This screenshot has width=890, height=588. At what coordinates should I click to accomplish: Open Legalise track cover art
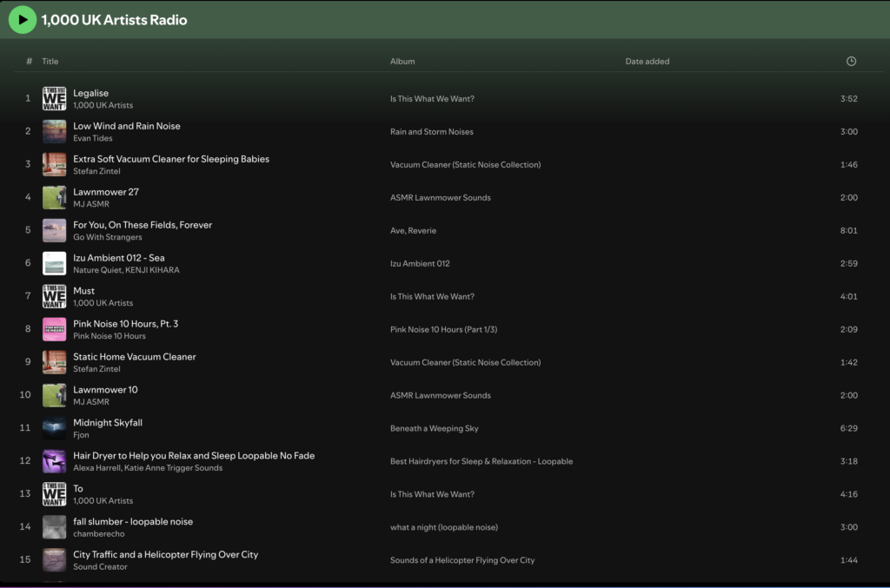55,99
